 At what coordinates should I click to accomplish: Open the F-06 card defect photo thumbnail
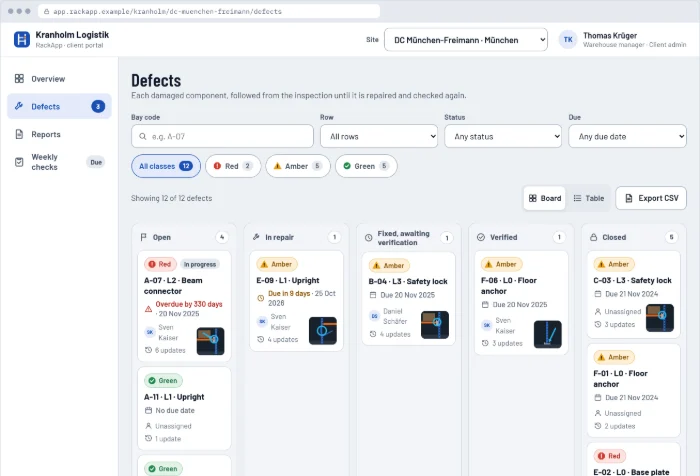pos(548,334)
